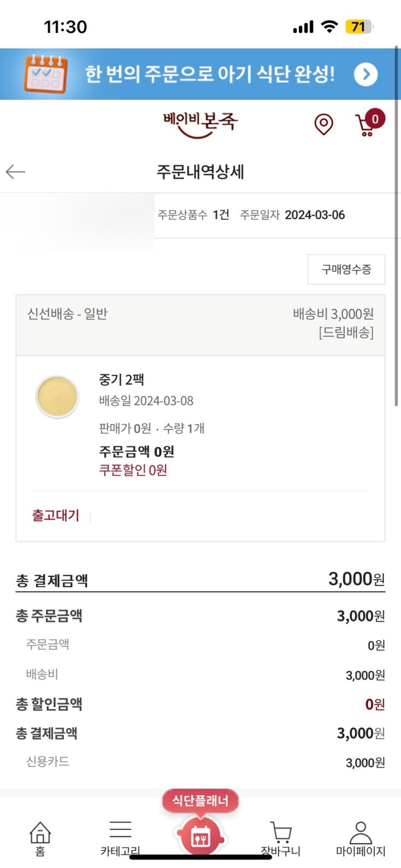The image size is (401, 868).
Task: Open the location pin icon
Action: (323, 125)
